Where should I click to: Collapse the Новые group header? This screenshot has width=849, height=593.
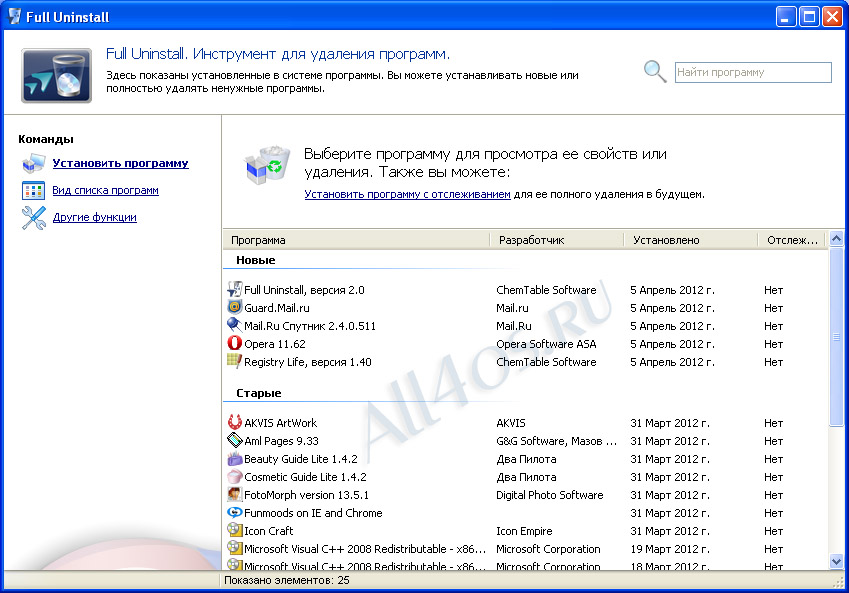[256, 260]
